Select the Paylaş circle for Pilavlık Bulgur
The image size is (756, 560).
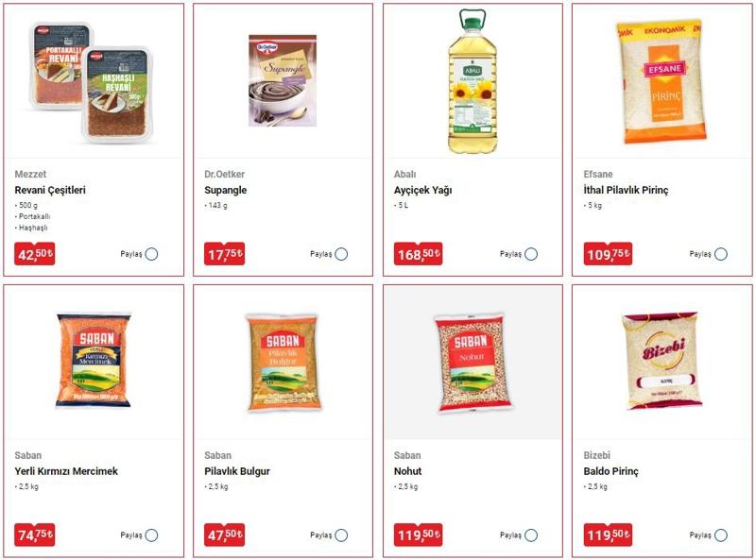pos(341,535)
